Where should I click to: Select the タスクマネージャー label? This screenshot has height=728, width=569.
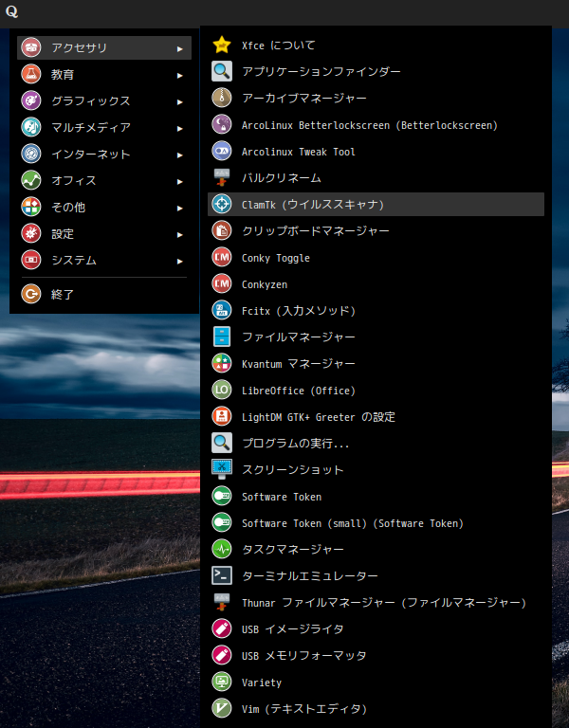click(x=293, y=549)
